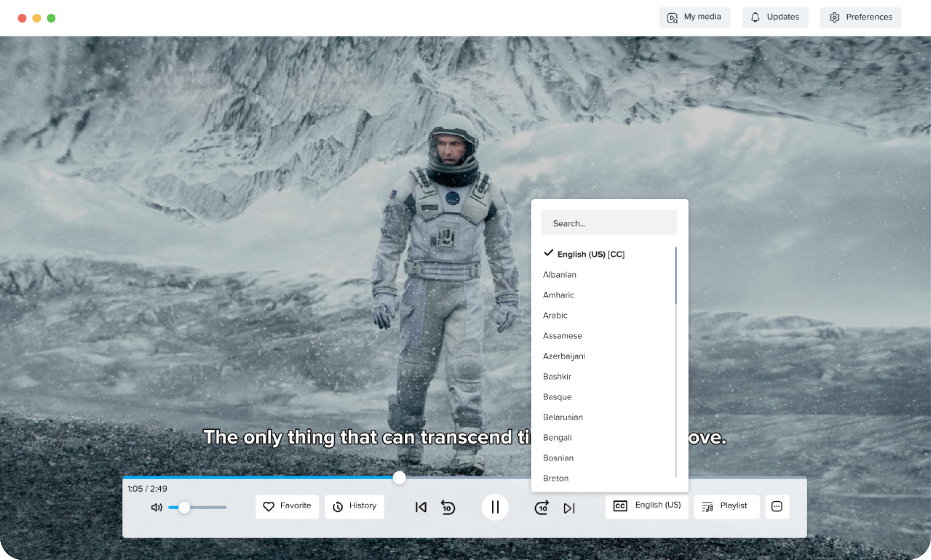The image size is (931, 560).
Task: Open the more options ellipsis menu
Action: 777,507
